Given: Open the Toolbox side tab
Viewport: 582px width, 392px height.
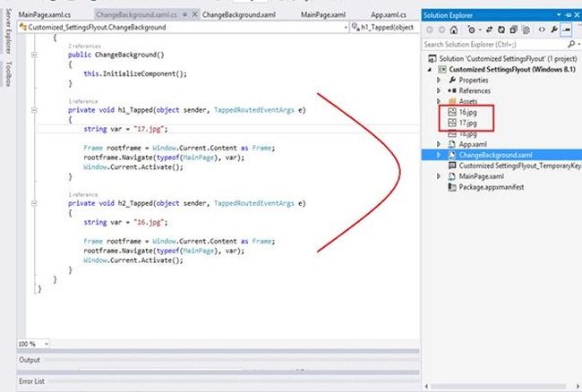Looking at the screenshot, I should [x=9, y=73].
